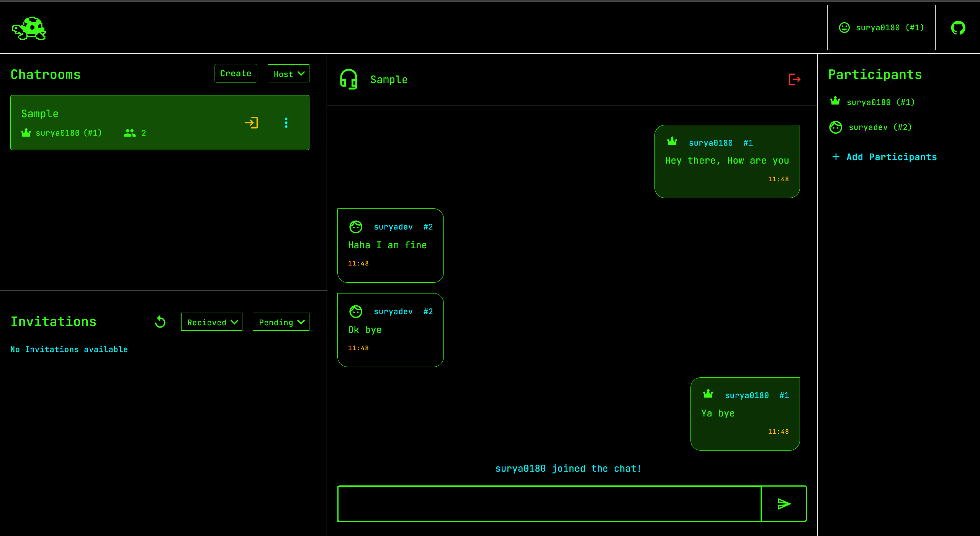Send message with paper plane icon
This screenshot has height=536, width=980.
[x=784, y=504]
